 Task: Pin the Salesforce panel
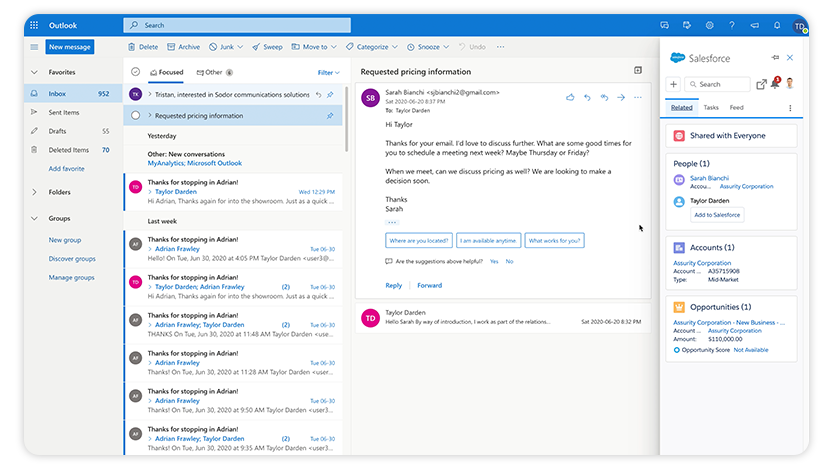pos(775,58)
